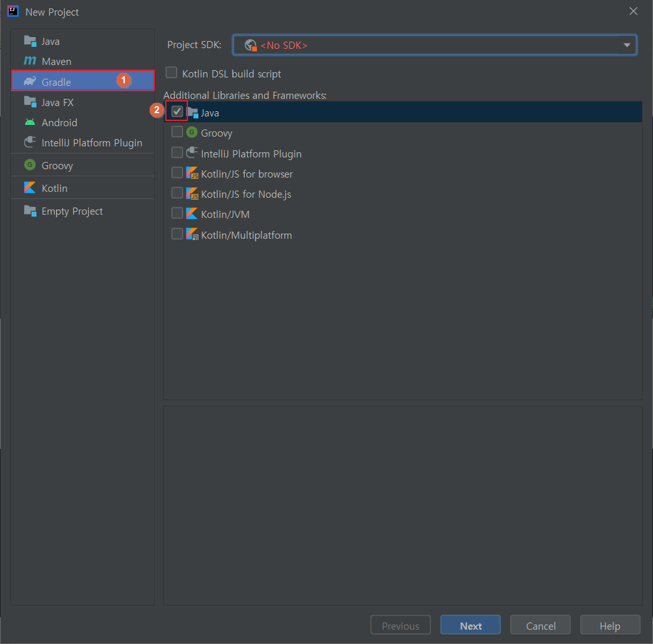
Task: Click the Kotlin/JVM icon
Action: point(192,214)
